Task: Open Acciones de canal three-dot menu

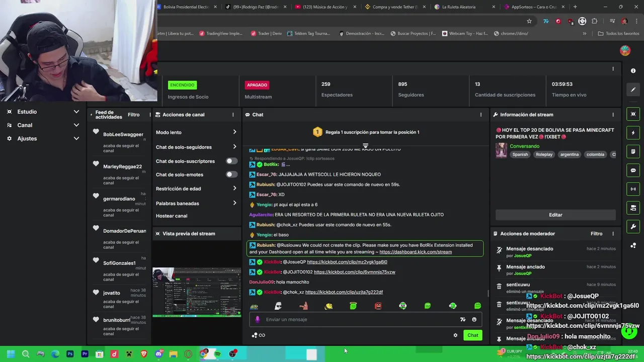Action: (x=233, y=115)
